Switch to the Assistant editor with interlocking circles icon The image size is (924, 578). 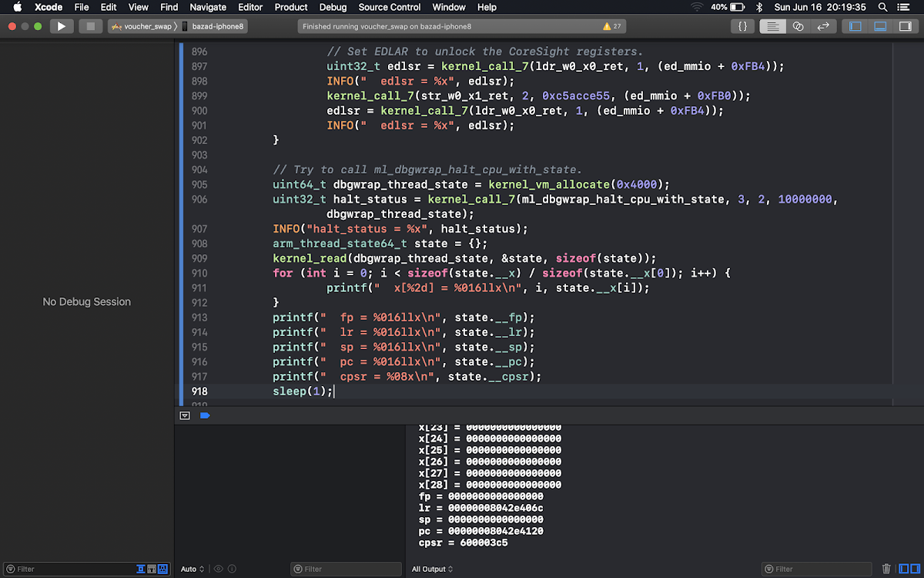798,25
